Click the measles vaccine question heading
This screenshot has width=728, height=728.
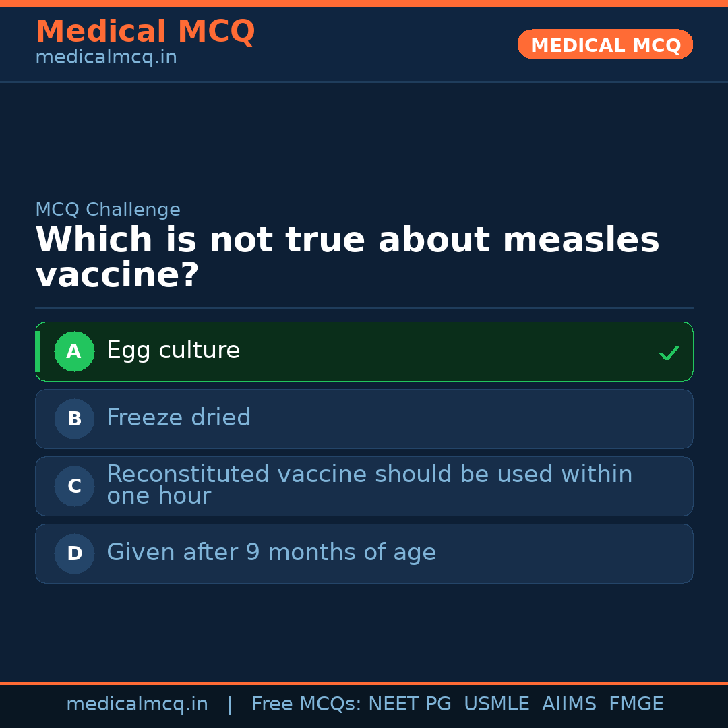[347, 257]
